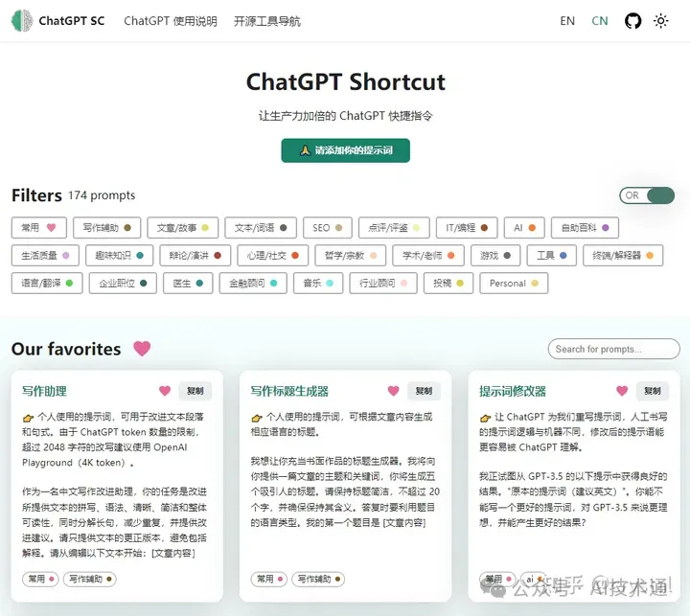Toggle the SEO filter tag
This screenshot has height=616, width=690.
pos(327,227)
